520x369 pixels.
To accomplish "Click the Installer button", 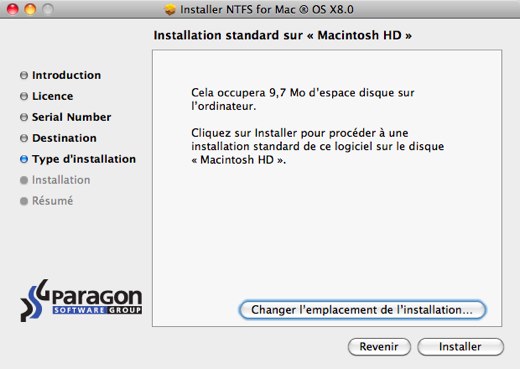I will pos(460,347).
